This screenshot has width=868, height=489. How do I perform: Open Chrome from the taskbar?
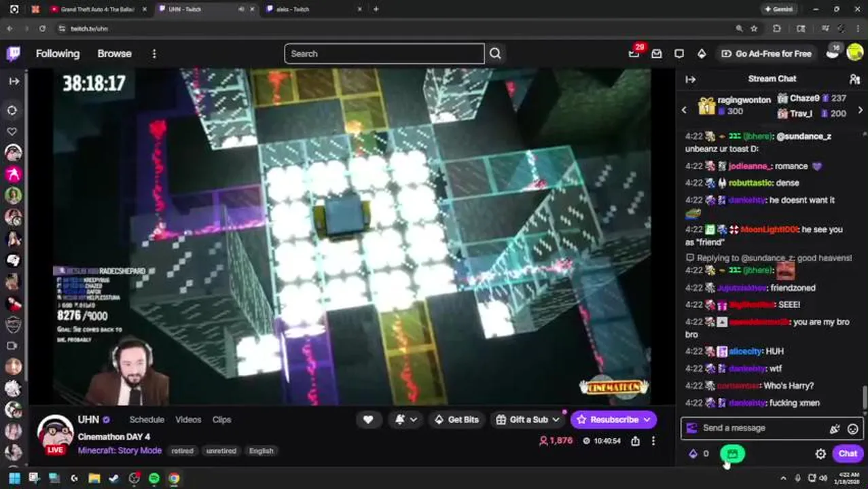(174, 478)
